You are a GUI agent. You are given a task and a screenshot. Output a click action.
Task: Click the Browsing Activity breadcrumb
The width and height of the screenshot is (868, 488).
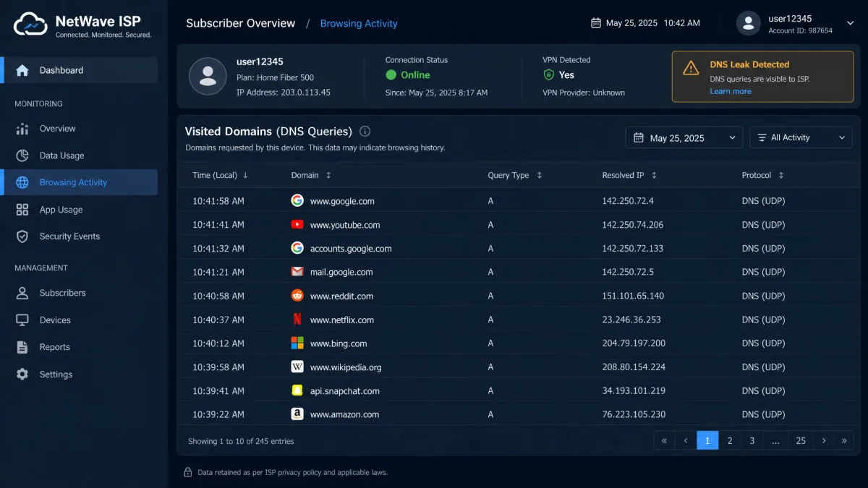coord(359,23)
